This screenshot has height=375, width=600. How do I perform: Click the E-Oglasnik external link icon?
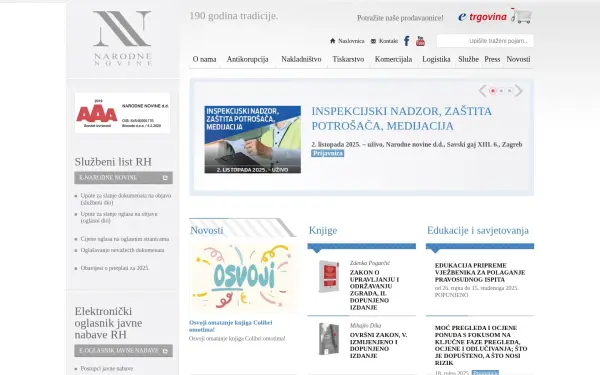(165, 351)
